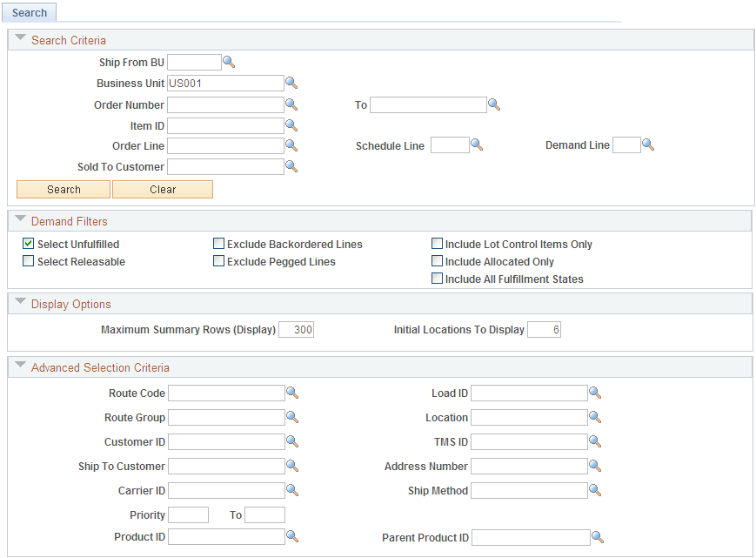Open the Sold To Customer lookup
The height and width of the screenshot is (558, 756).
point(291,165)
